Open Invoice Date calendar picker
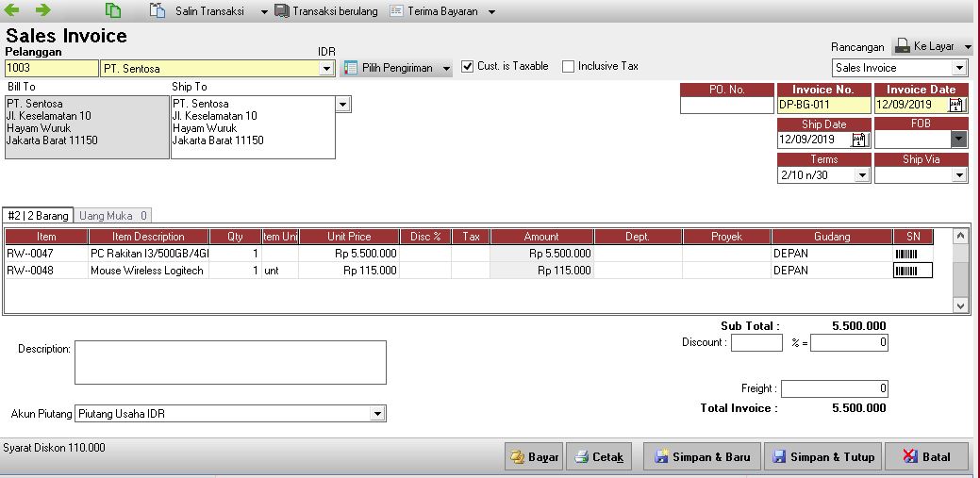This screenshot has height=478, width=980. click(956, 105)
